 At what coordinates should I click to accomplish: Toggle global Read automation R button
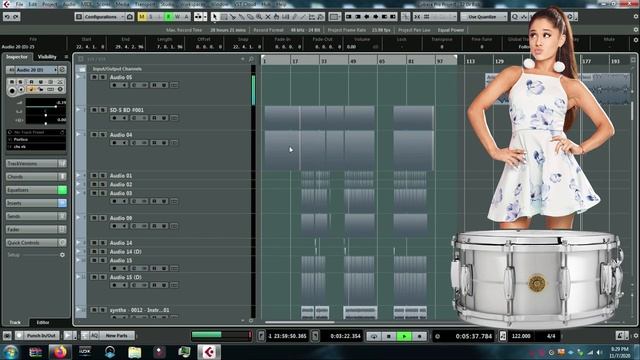click(x=168, y=17)
